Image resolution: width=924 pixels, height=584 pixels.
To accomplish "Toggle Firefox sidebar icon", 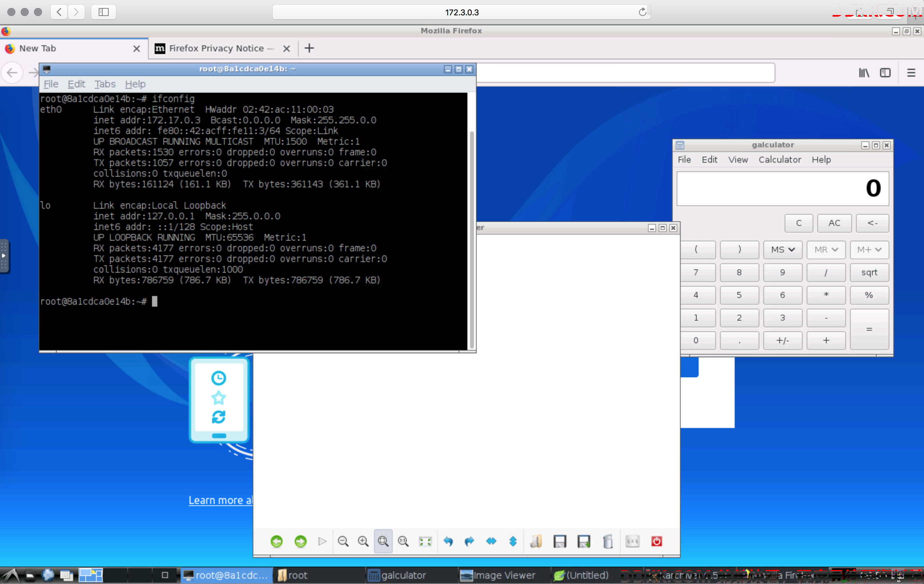I will [x=885, y=73].
